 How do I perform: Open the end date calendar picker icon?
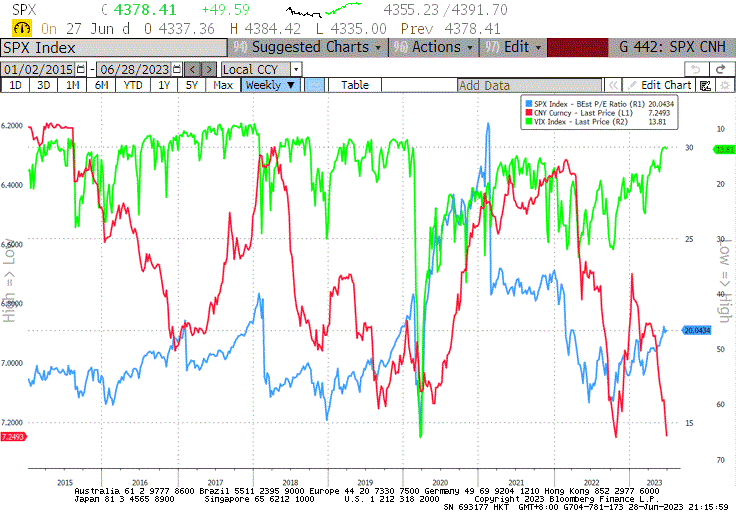coord(176,69)
